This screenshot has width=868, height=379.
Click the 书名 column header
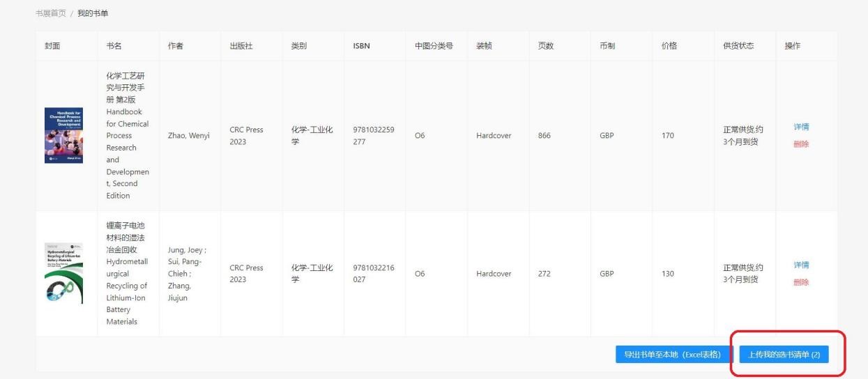point(114,46)
